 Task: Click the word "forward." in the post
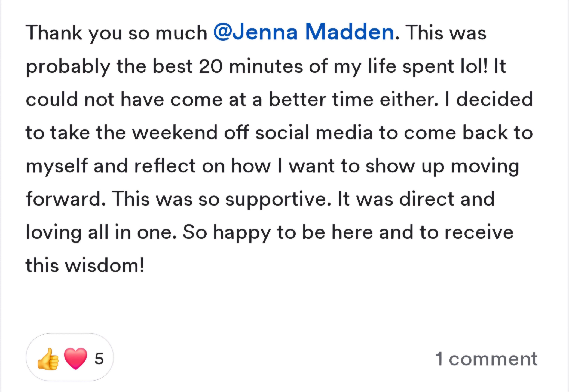point(66,199)
